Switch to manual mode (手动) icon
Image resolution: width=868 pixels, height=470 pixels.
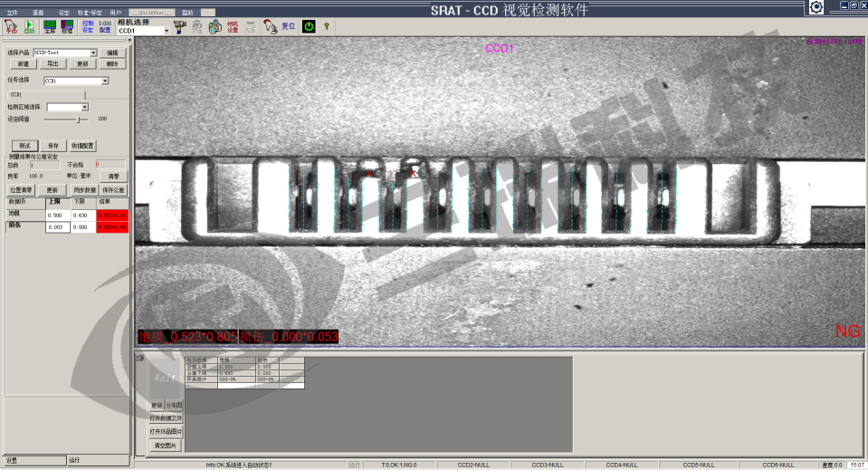pyautogui.click(x=11, y=26)
